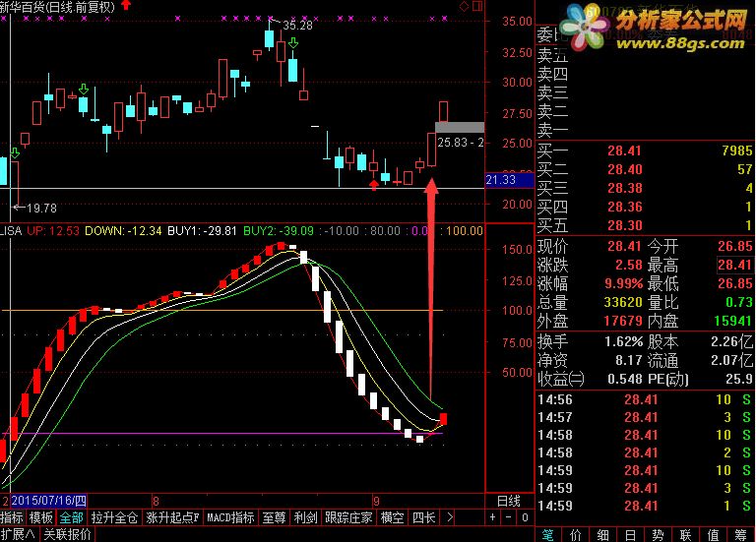Image resolution: width=756 pixels, height=542 pixels.
Task: Click the 买三 bid price 28.38
Action: tap(624, 188)
